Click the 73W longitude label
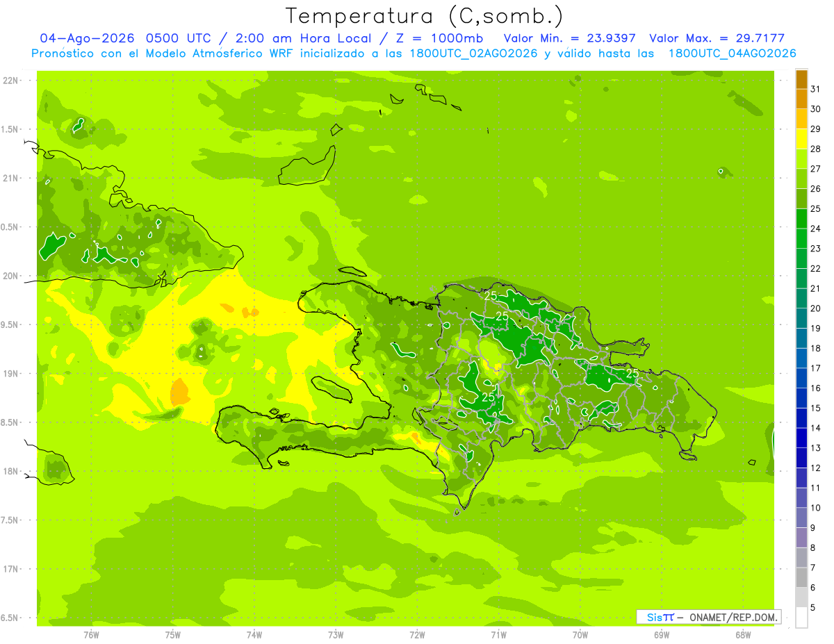834x644 pixels. tap(336, 635)
